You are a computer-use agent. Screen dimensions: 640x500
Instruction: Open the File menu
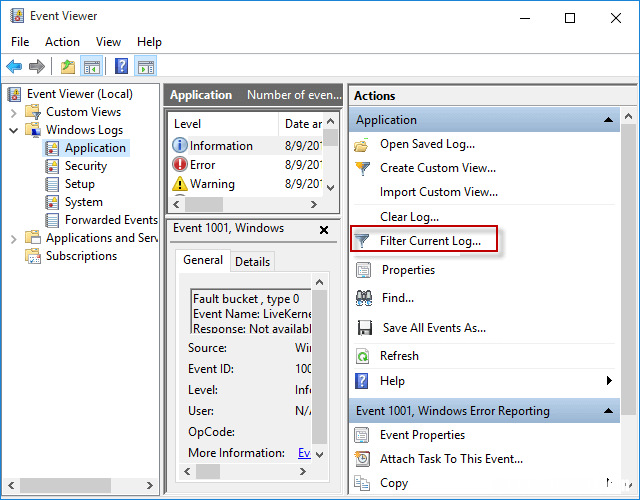click(20, 42)
